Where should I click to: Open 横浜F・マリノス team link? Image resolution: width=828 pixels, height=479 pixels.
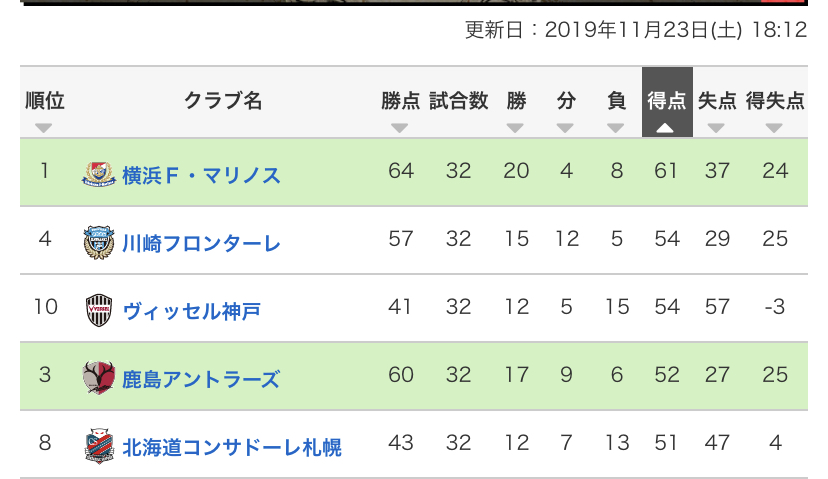tap(201, 174)
